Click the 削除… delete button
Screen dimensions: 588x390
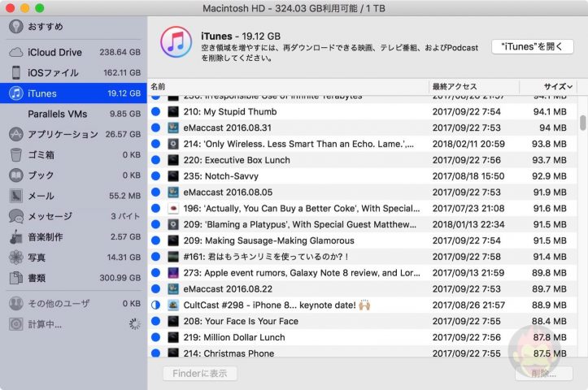544,374
